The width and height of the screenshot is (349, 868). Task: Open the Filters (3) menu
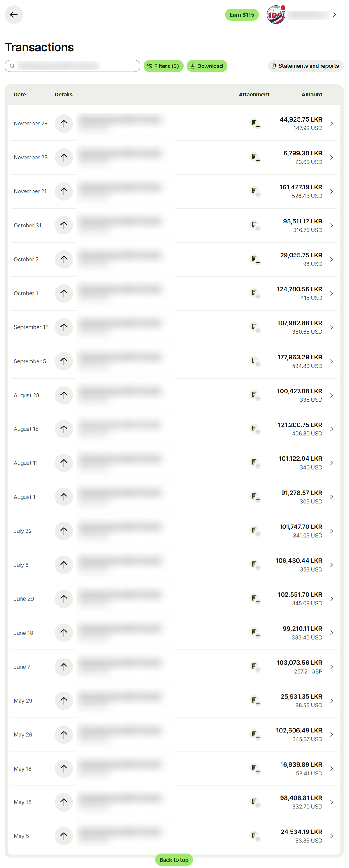point(163,66)
